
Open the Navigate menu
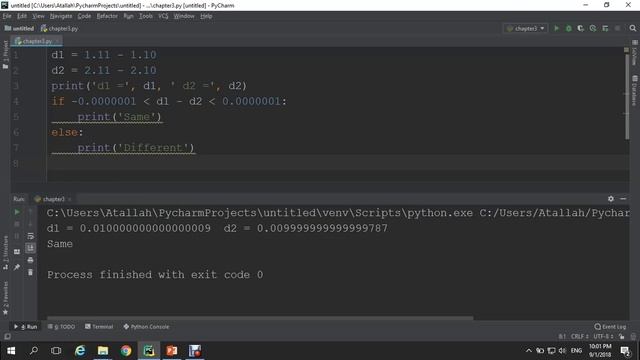pyautogui.click(x=61, y=16)
